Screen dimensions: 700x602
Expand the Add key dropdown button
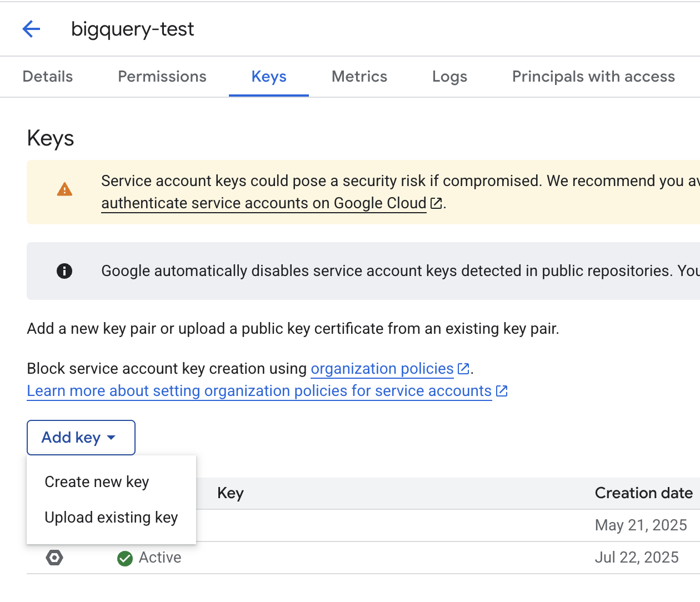[81, 438]
